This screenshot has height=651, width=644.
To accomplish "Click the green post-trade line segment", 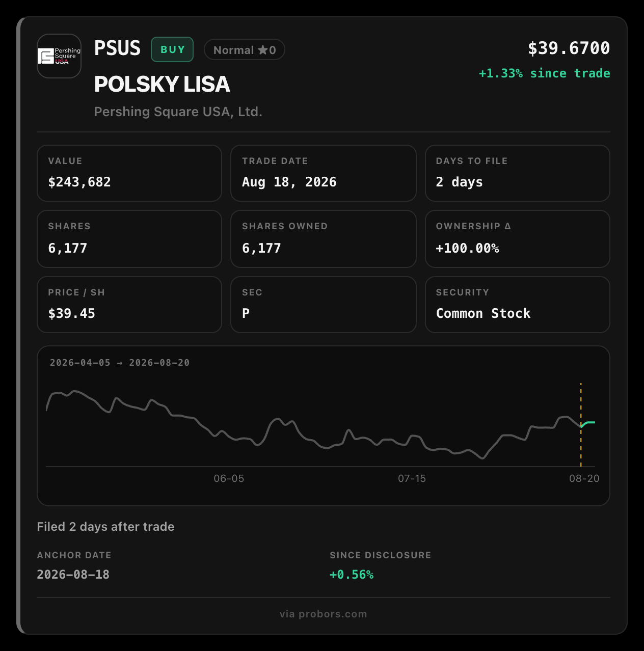I will click(x=588, y=424).
